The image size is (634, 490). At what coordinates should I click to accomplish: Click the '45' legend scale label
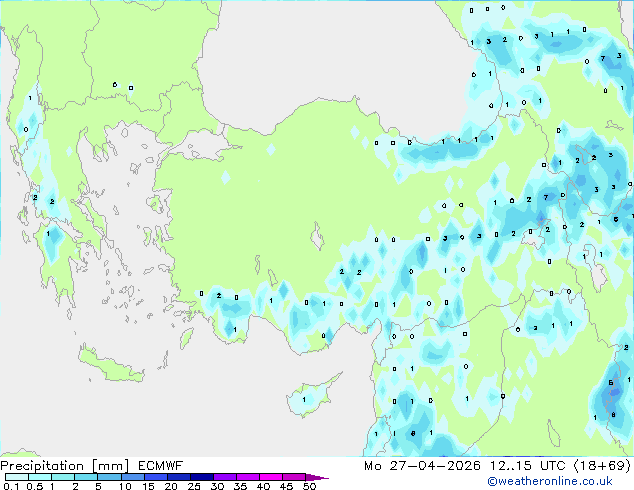click(286, 486)
